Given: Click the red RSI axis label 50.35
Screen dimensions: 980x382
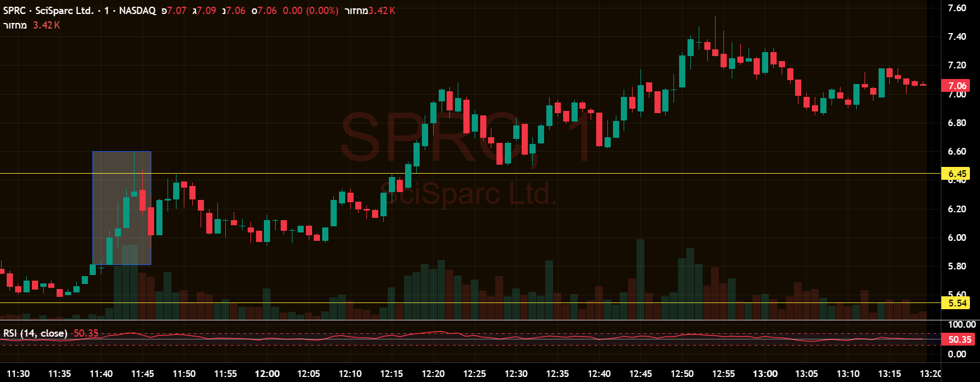Looking at the screenshot, I should click(959, 339).
